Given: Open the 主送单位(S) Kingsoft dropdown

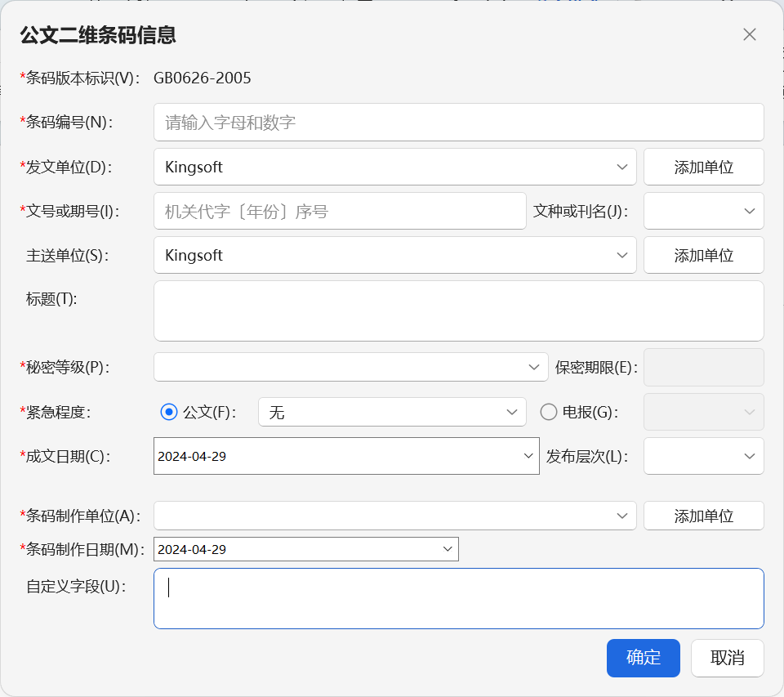Looking at the screenshot, I should 395,255.
